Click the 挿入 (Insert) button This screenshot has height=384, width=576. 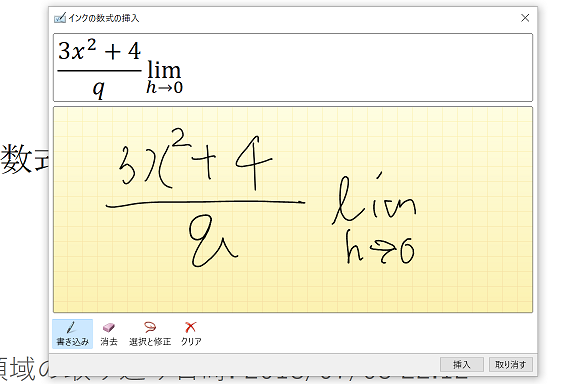462,365
